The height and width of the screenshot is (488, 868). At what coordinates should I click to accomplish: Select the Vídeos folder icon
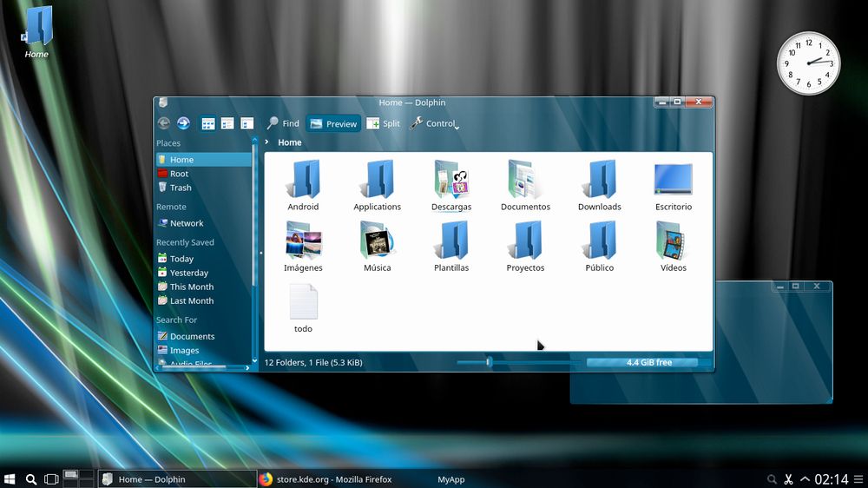point(674,241)
